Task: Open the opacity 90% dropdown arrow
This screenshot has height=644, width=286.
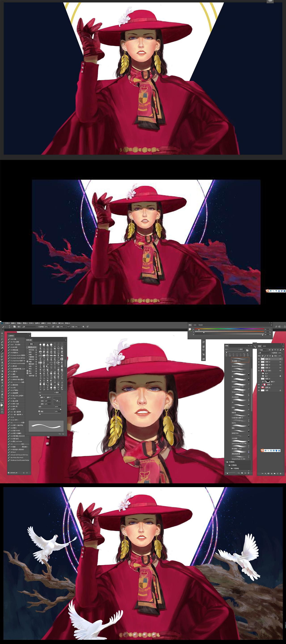Action: click(50, 327)
